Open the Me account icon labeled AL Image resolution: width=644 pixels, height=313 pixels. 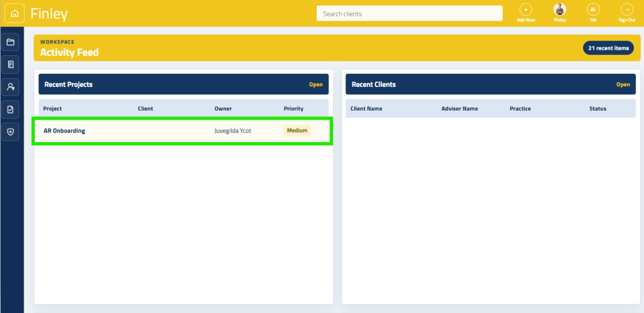pyautogui.click(x=593, y=10)
